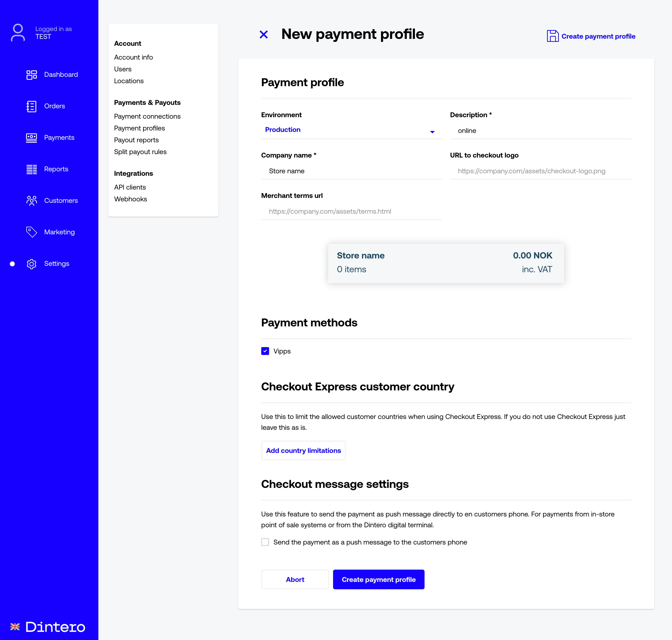Close the new payment profile form with X
This screenshot has width=672, height=640.
[263, 34]
